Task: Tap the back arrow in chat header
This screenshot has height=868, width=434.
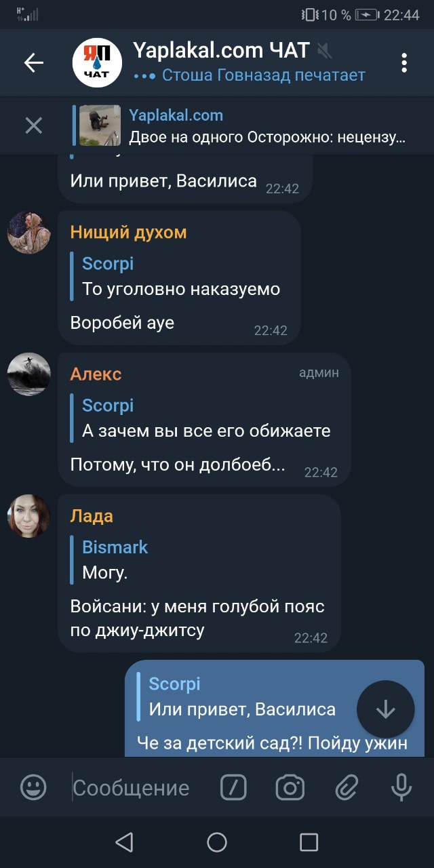Action: point(33,63)
